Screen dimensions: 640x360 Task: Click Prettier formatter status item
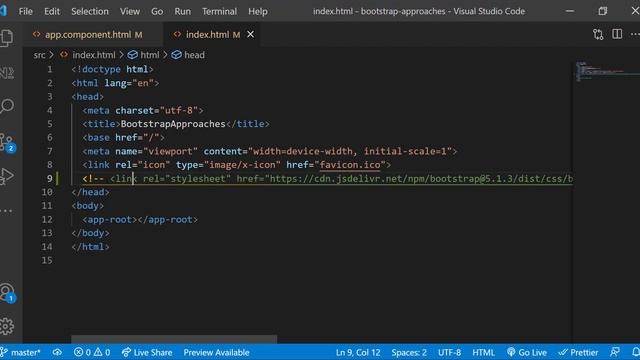coord(578,352)
